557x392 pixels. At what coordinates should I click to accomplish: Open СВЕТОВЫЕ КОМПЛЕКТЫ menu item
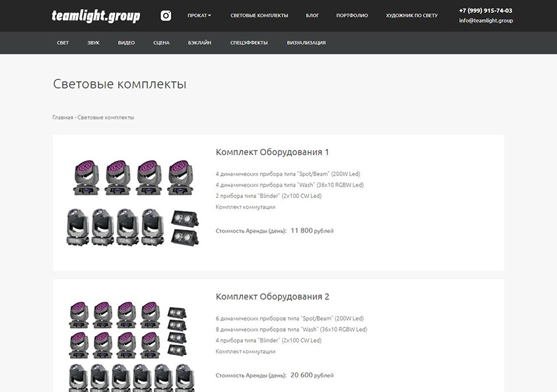[259, 16]
